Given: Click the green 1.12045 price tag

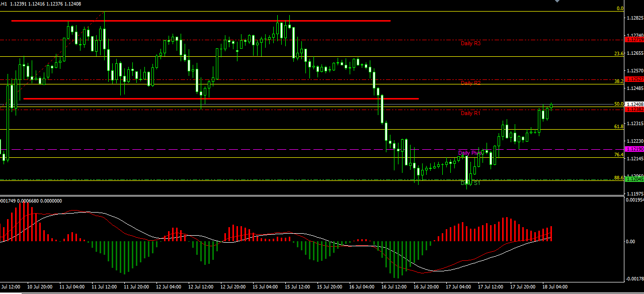Looking at the screenshot, I should tap(634, 179).
